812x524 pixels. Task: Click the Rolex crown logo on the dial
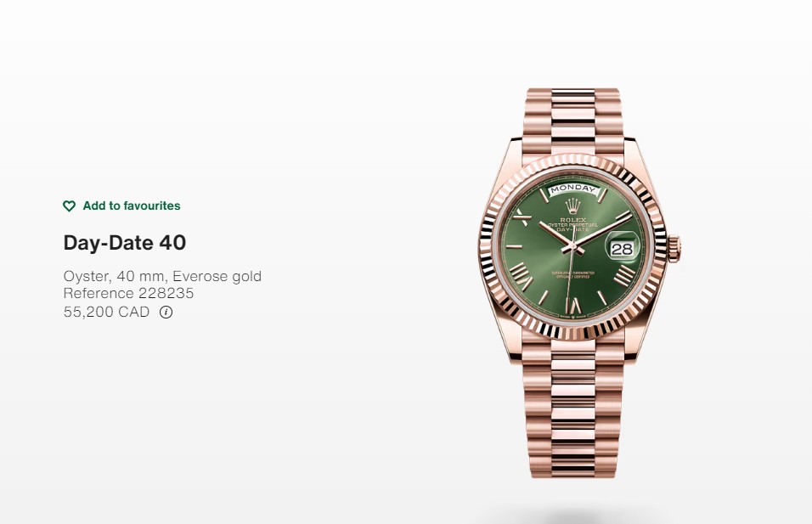pos(572,206)
